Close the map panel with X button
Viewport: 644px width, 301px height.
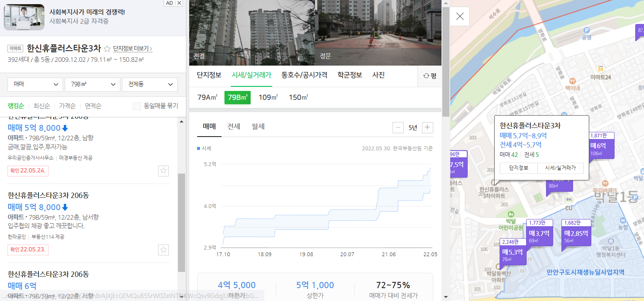tap(460, 16)
